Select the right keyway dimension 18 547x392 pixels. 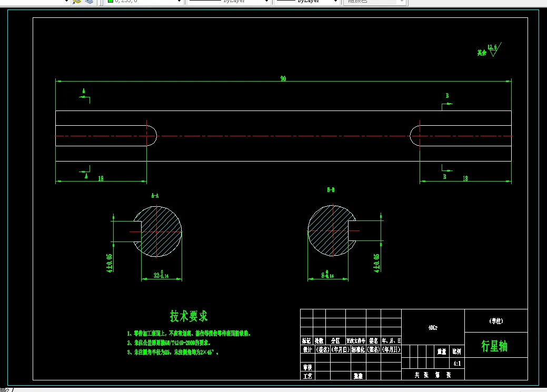(465, 178)
